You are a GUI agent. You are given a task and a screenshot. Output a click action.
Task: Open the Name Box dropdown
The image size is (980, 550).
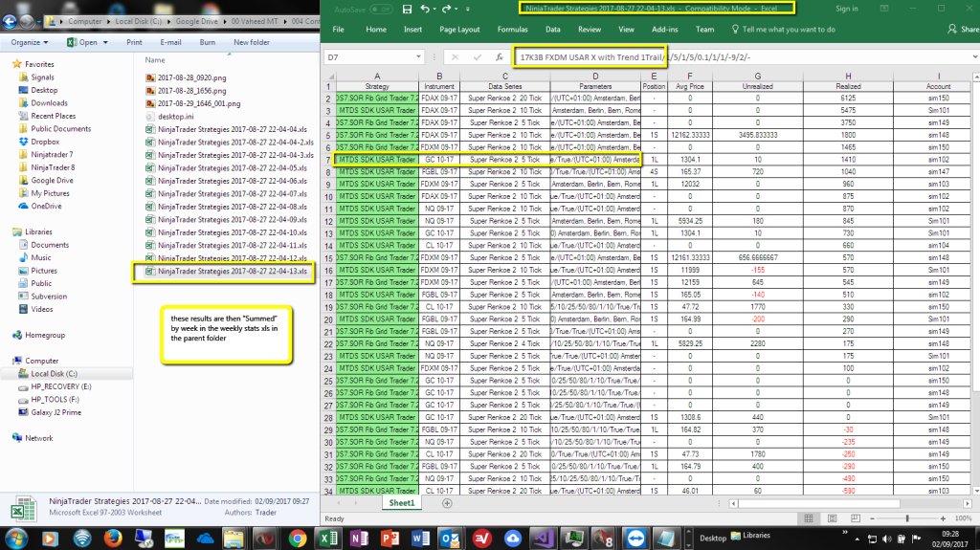(418, 56)
